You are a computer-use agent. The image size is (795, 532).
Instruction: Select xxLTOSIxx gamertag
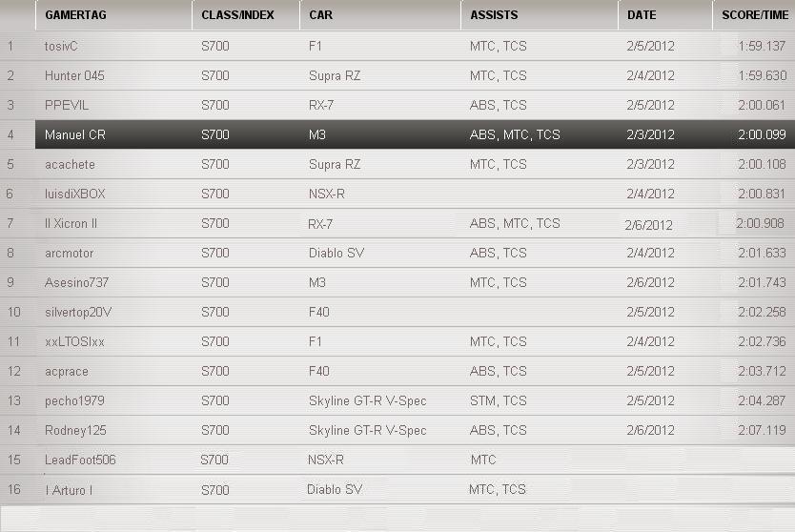[x=73, y=341]
